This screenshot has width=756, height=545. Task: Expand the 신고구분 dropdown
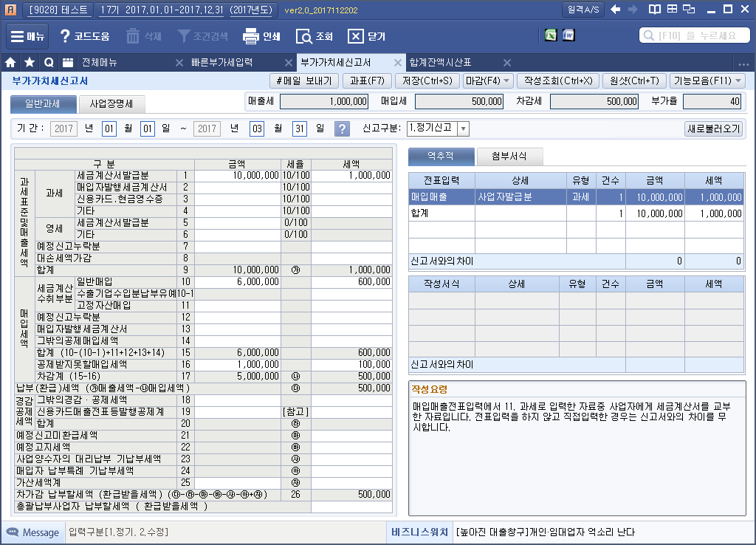coord(464,128)
